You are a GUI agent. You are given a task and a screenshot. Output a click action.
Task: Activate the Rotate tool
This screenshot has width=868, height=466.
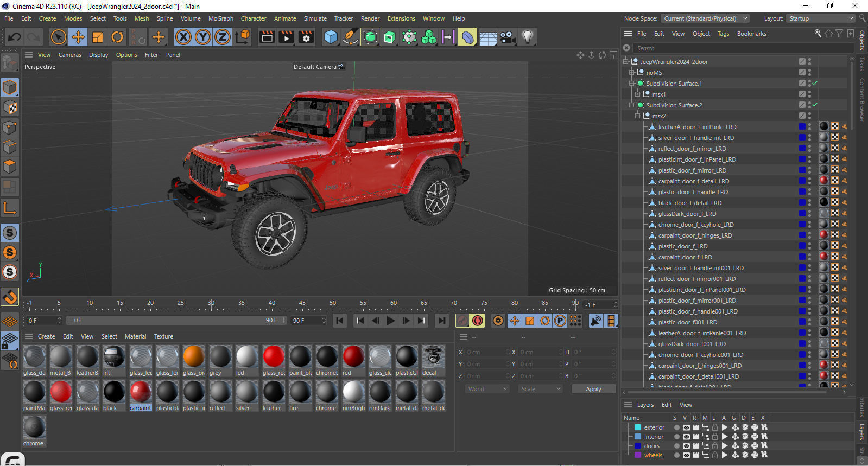[117, 37]
